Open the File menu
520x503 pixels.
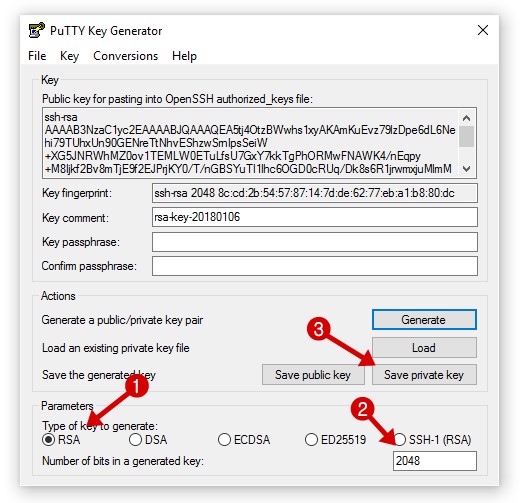[37, 56]
